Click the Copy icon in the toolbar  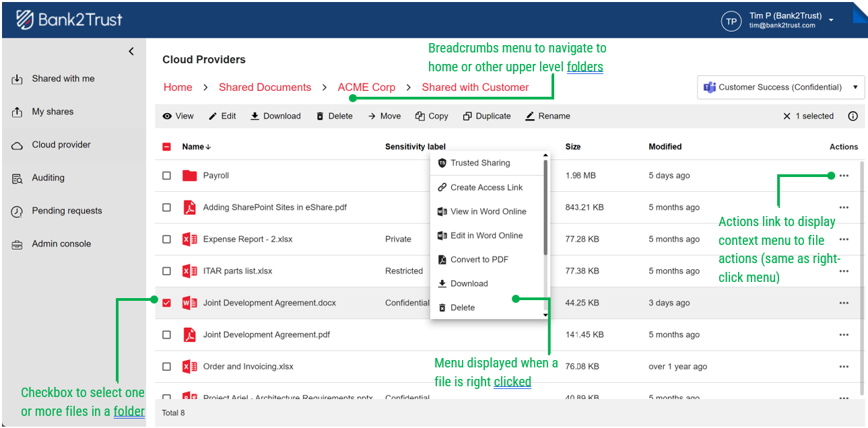click(431, 116)
